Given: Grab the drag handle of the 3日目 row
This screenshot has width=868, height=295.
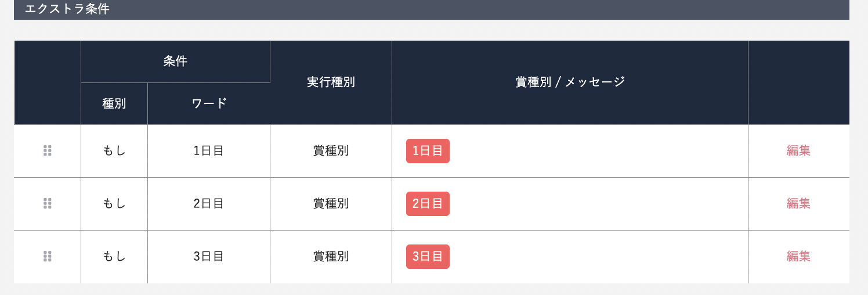Looking at the screenshot, I should tap(48, 256).
